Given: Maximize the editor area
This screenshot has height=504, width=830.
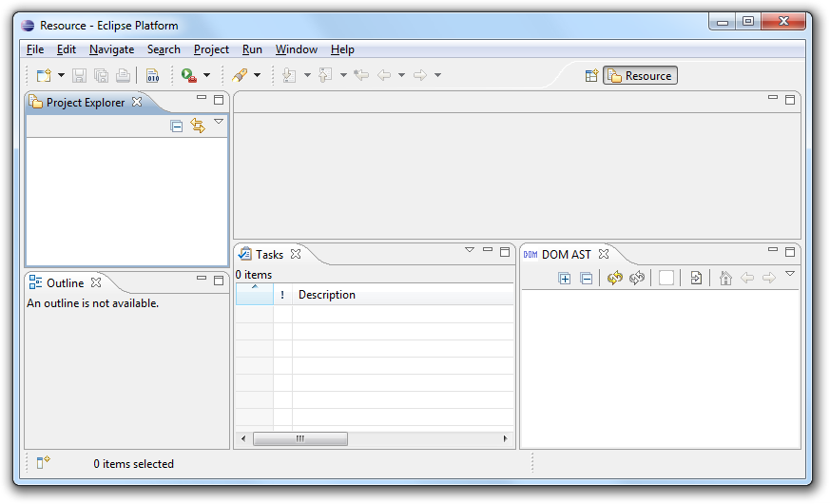Looking at the screenshot, I should (x=790, y=100).
